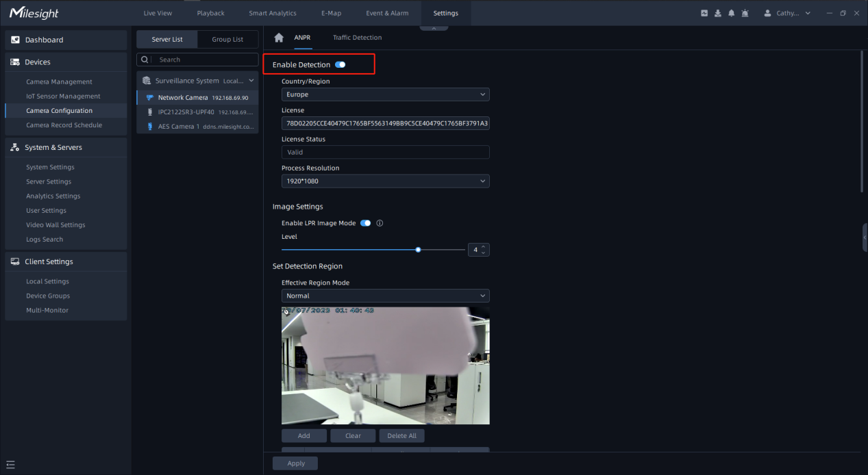868x475 pixels.
Task: Expand the right edge side panel handle
Action: pos(865,237)
